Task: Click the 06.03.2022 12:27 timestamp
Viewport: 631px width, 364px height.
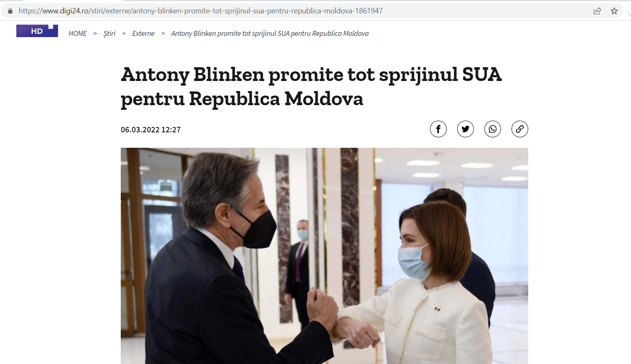Action: click(x=151, y=130)
